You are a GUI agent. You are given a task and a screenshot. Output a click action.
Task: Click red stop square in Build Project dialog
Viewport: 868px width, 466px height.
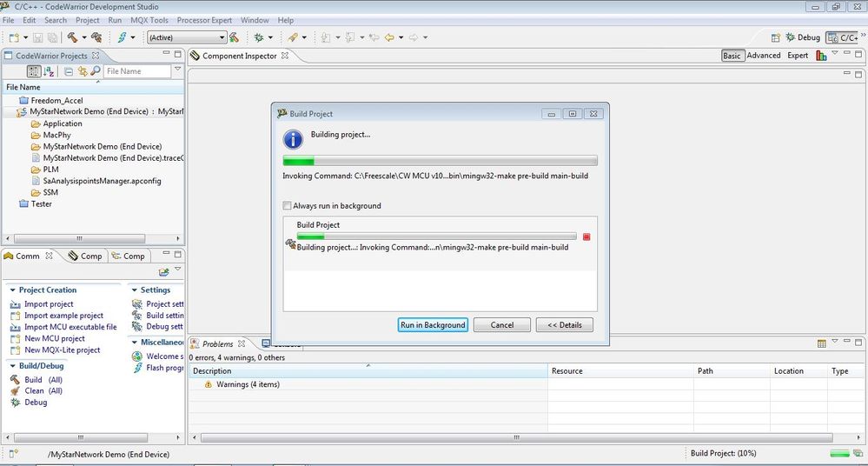[586, 236]
